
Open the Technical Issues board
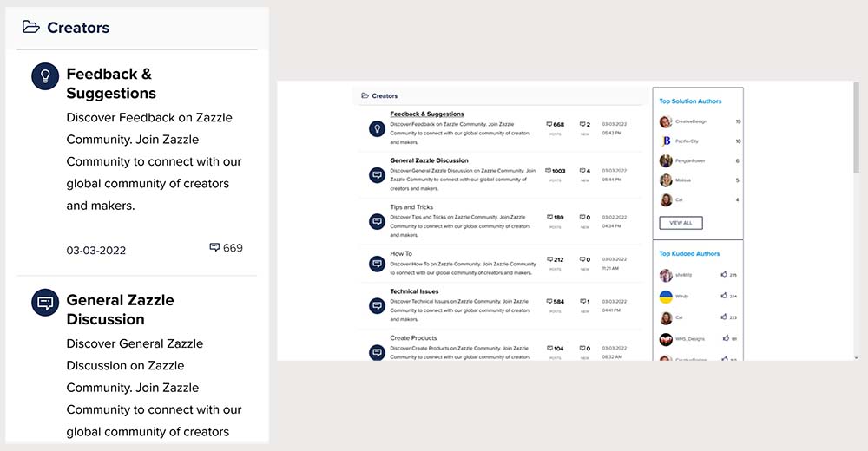(414, 291)
